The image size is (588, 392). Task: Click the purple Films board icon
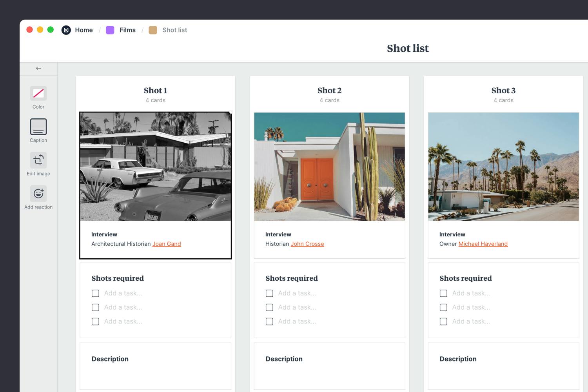[x=110, y=30]
